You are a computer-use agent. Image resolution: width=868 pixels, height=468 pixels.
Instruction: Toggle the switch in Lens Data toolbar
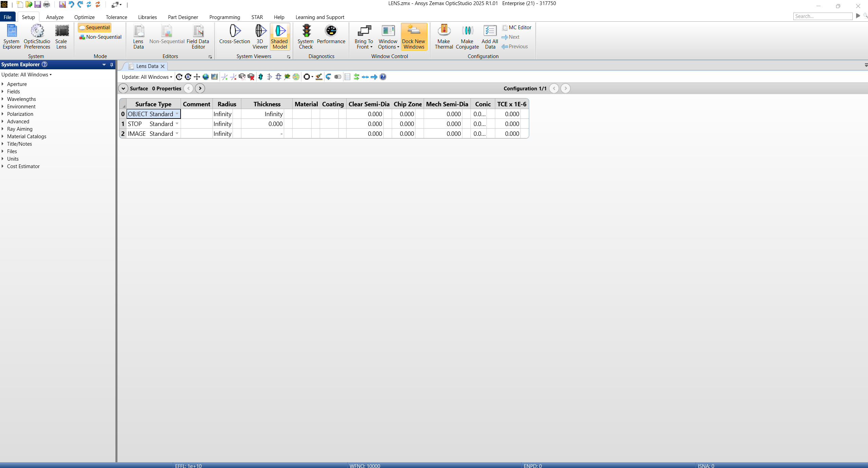337,77
